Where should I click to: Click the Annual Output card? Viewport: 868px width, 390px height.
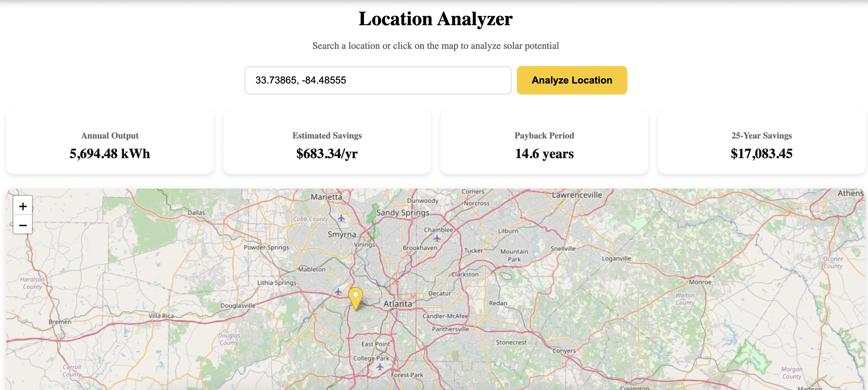coord(110,142)
